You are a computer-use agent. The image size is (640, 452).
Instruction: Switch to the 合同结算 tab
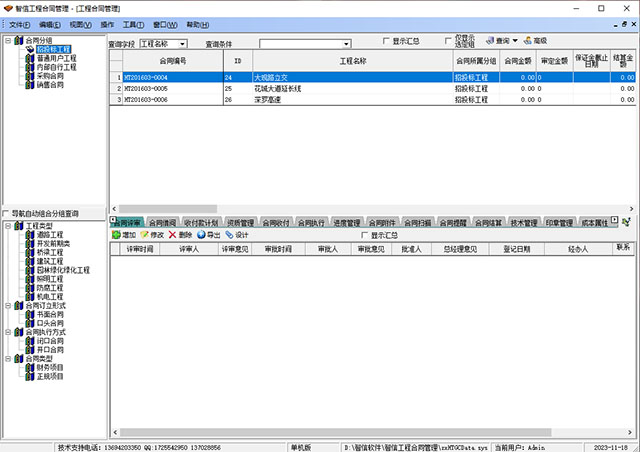click(488, 223)
